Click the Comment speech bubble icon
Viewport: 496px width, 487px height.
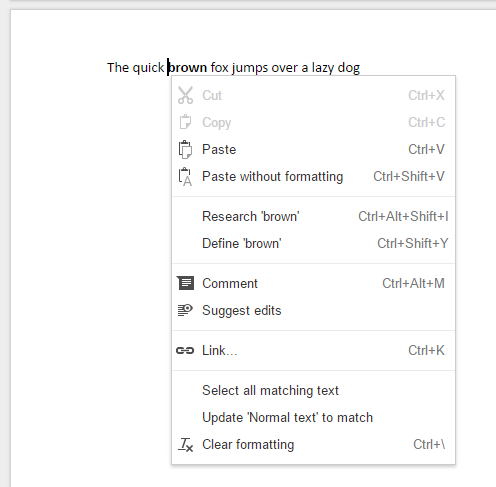185,283
